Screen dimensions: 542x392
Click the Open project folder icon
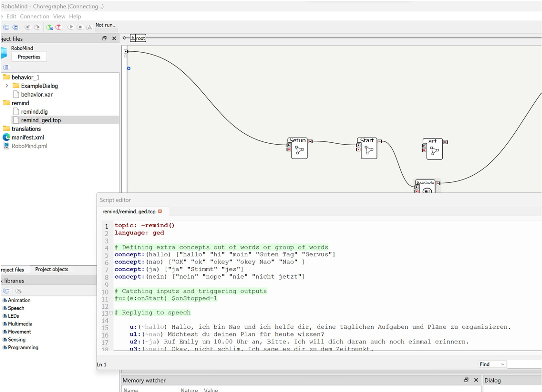(6, 27)
